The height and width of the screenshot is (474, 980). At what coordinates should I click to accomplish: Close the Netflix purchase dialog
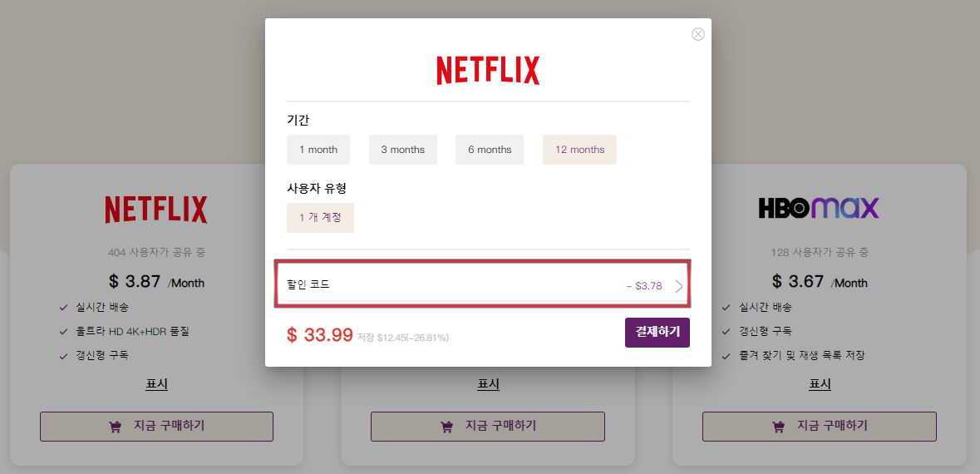698,34
